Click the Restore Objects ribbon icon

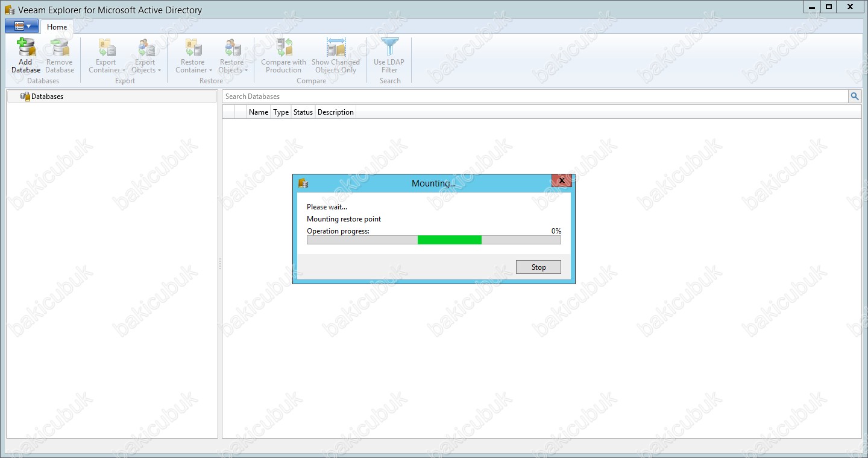tap(232, 48)
